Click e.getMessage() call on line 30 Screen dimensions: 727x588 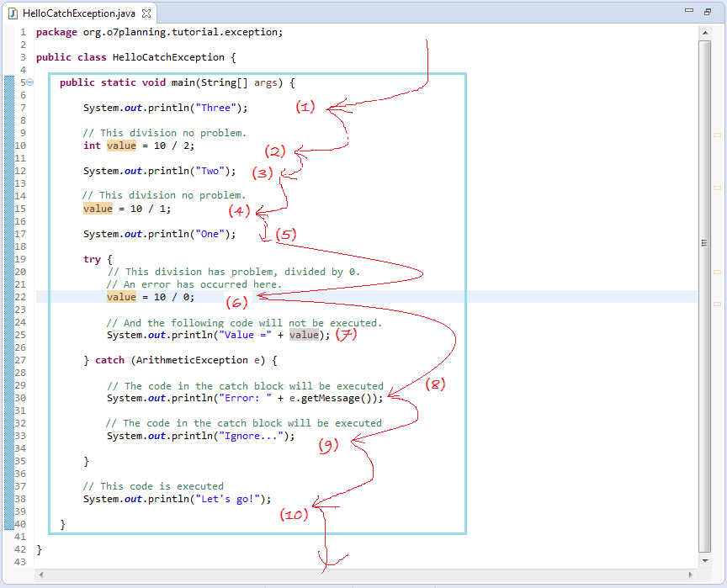pos(331,398)
